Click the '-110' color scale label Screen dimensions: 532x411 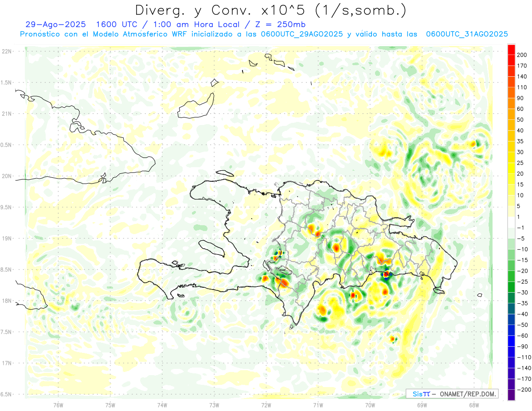click(x=524, y=357)
